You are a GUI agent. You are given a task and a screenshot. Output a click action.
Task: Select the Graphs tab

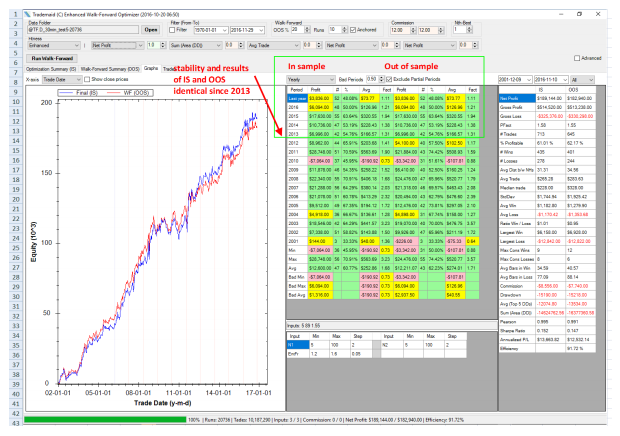click(151, 68)
